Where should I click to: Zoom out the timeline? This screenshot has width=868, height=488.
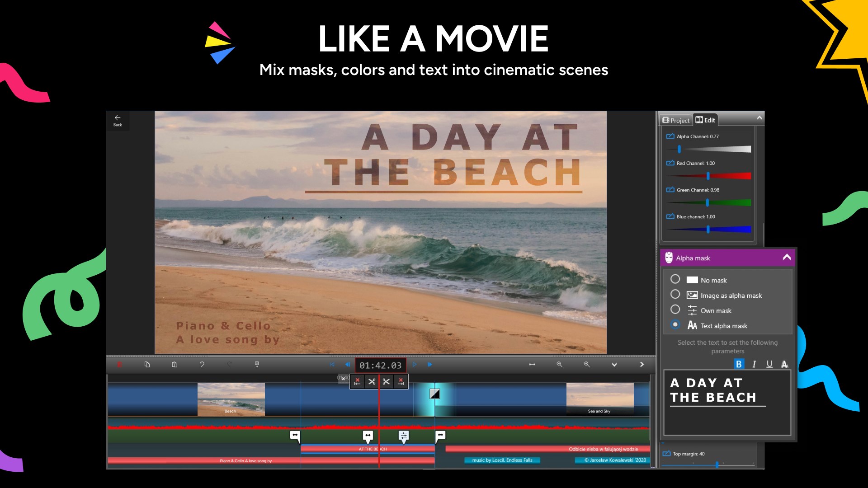[x=559, y=365]
